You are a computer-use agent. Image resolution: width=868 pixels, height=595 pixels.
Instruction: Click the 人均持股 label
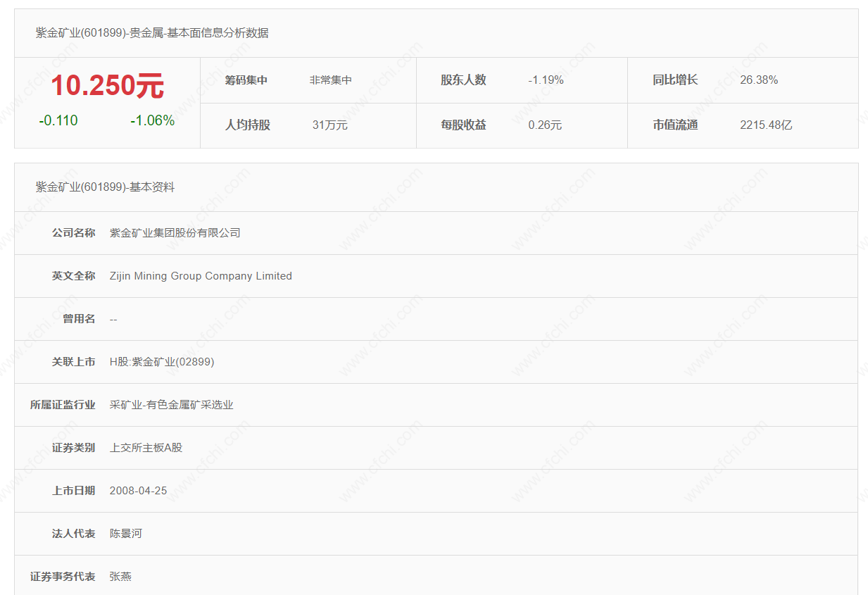(x=248, y=125)
